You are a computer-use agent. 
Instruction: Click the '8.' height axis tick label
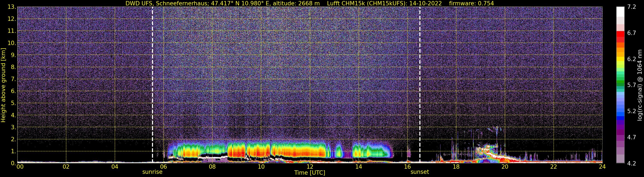13,67
